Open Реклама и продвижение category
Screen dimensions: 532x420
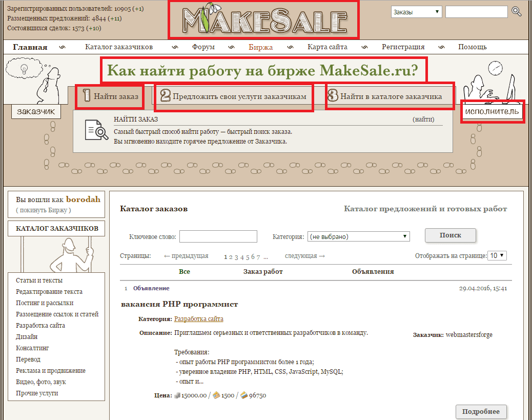click(51, 370)
